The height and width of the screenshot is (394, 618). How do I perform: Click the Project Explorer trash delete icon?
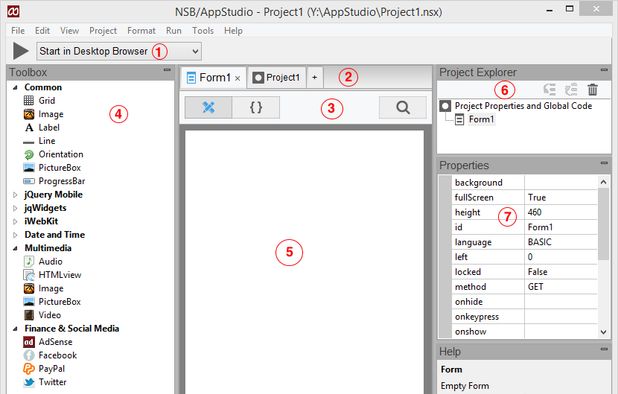coord(592,89)
